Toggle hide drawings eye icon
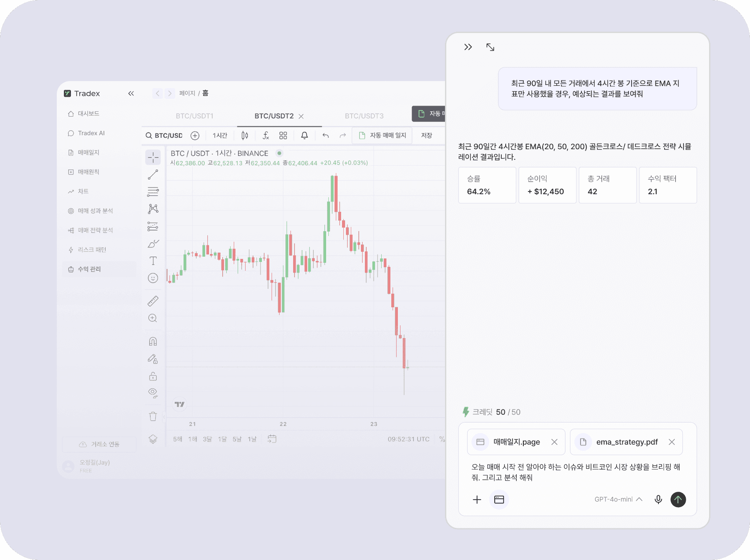Screen dimensions: 750x560 pos(153,393)
